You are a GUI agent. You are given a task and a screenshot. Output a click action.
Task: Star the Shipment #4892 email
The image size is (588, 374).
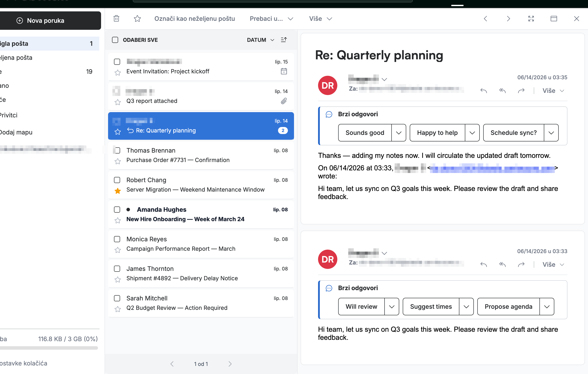[x=118, y=280]
